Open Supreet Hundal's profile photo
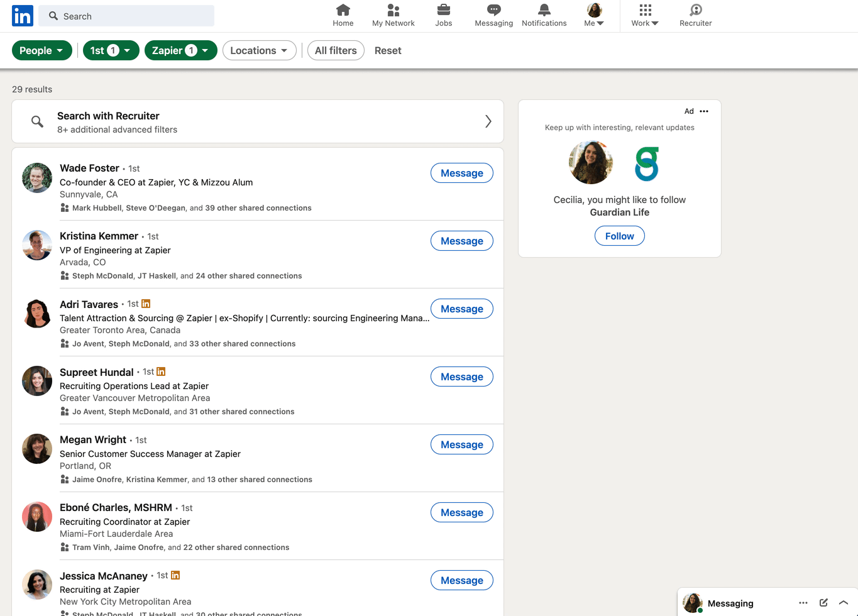 pyautogui.click(x=37, y=381)
